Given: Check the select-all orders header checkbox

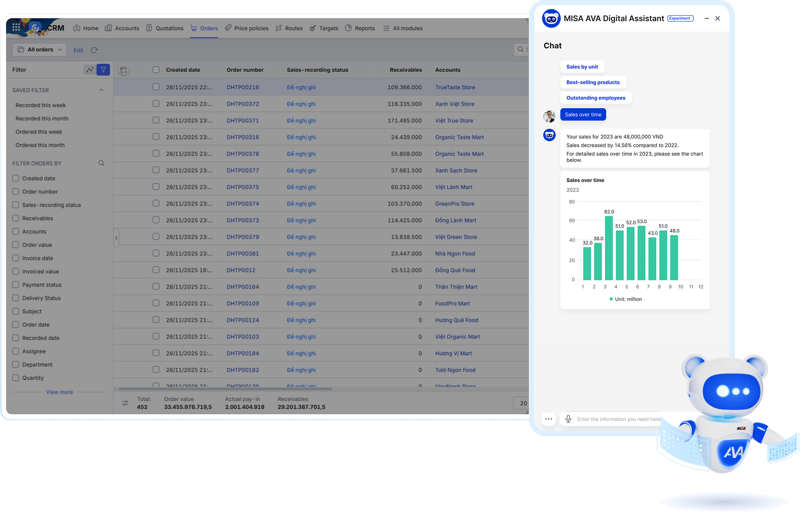Looking at the screenshot, I should pos(156,70).
